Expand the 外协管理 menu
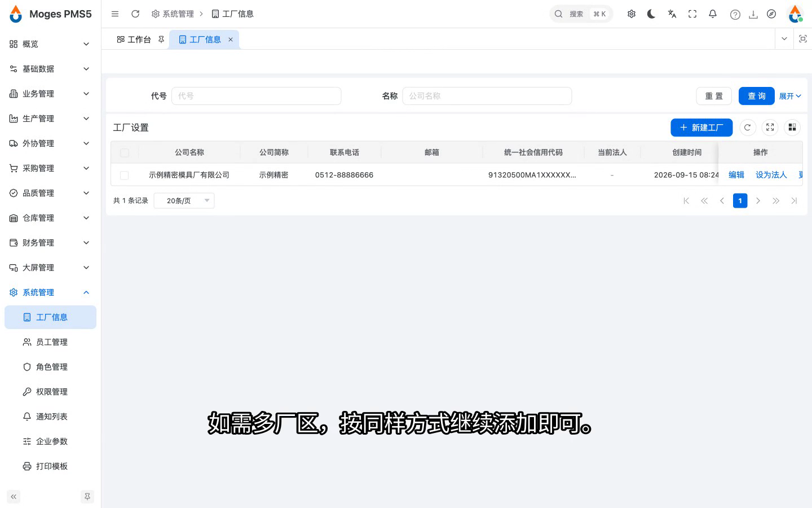Image resolution: width=812 pixels, height=508 pixels. tap(50, 143)
